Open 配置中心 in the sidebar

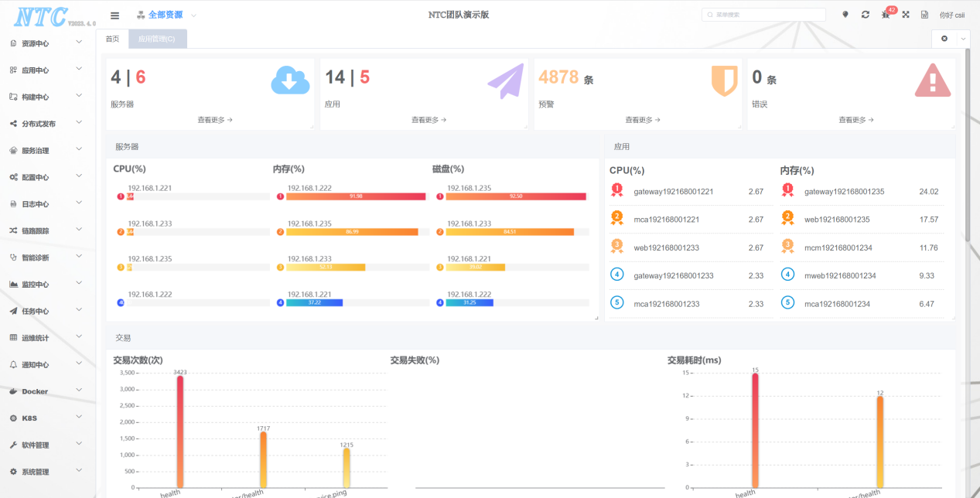pos(46,177)
